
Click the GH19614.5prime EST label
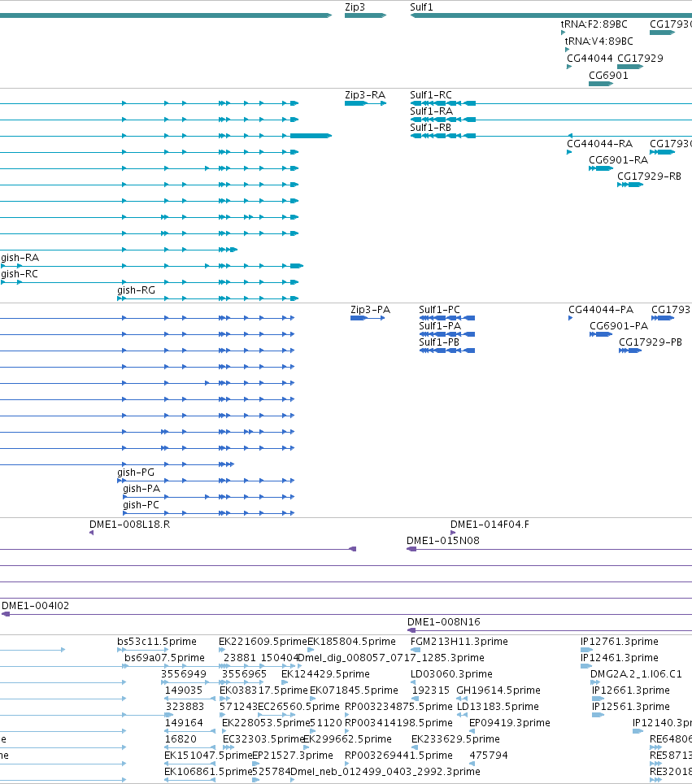point(498,690)
